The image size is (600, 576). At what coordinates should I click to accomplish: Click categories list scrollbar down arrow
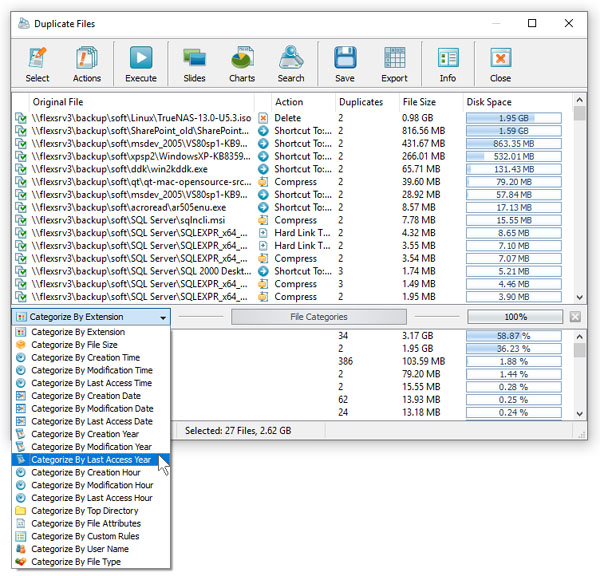point(579,413)
